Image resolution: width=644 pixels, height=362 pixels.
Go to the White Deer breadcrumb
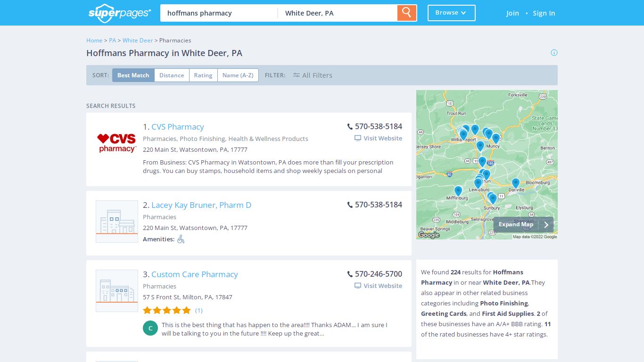138,41
